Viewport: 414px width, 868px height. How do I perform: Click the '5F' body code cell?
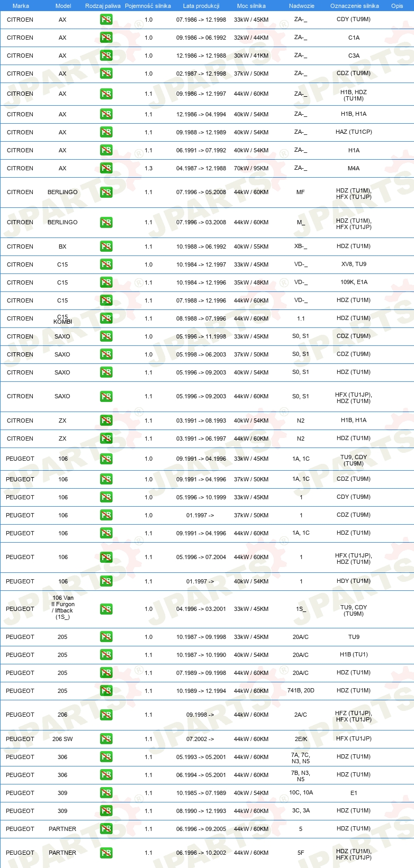pos(301,853)
